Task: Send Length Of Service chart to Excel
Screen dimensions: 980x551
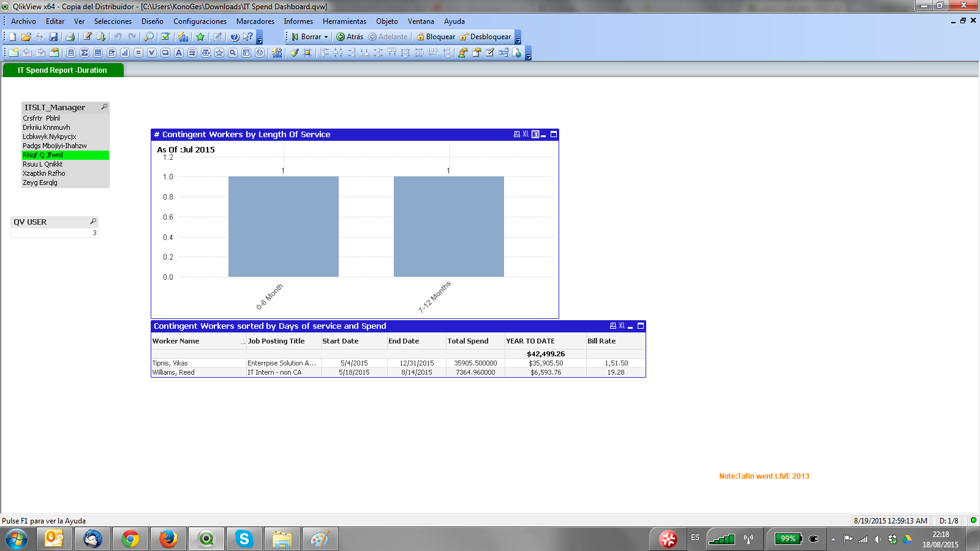Action: tap(526, 134)
